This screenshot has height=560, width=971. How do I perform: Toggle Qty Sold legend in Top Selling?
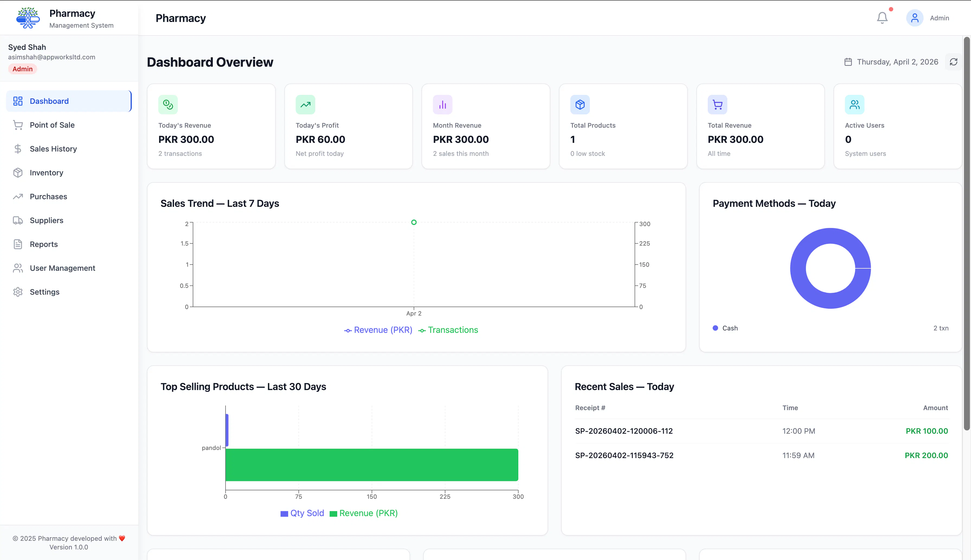tap(302, 513)
